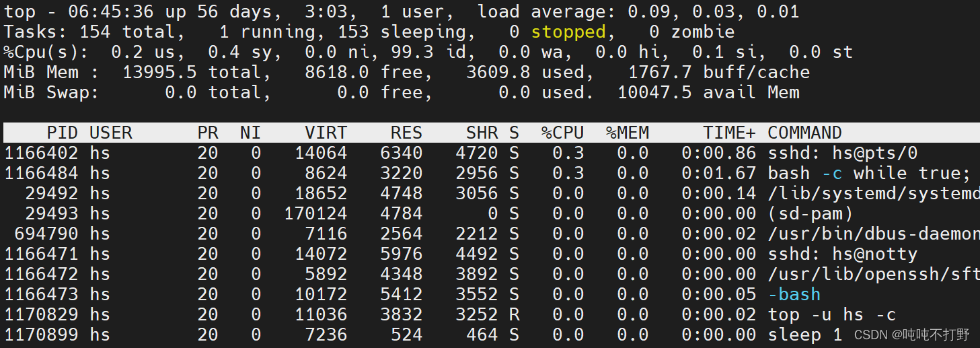Click the '10047.5 avail Mem' value
The height and width of the screenshot is (348, 980).
pos(708,92)
